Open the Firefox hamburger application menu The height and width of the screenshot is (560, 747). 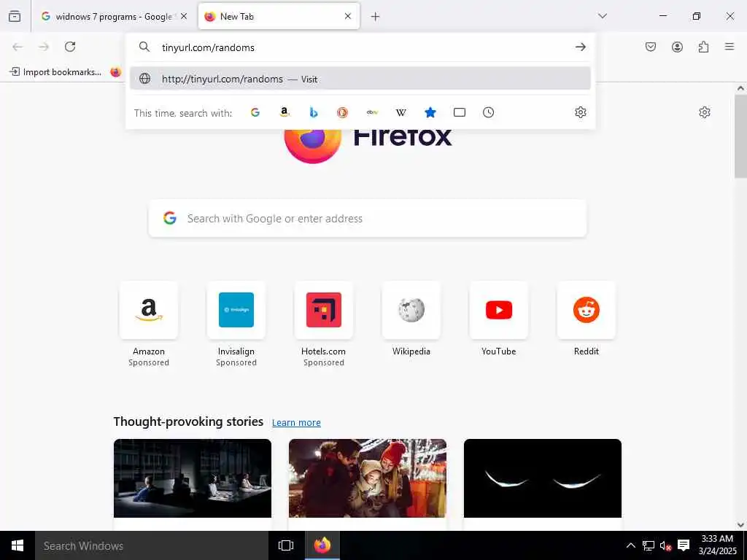point(729,47)
